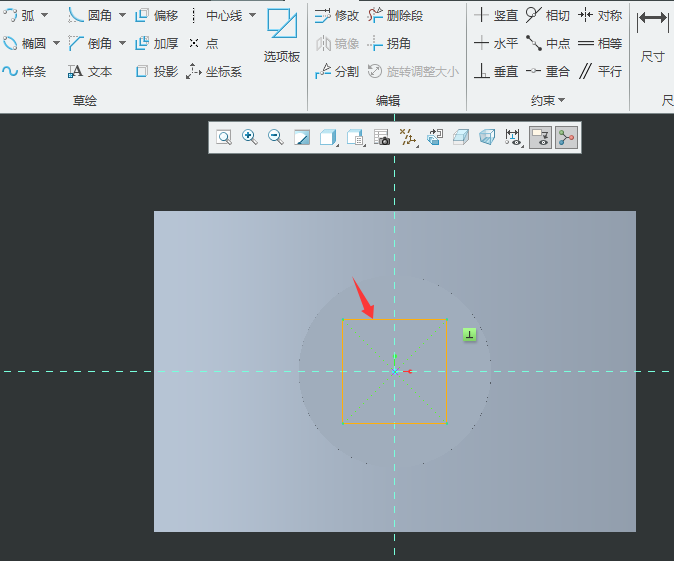Image resolution: width=674 pixels, height=561 pixels.
Task: Click the transparent blue cube icon
Action: point(487,138)
